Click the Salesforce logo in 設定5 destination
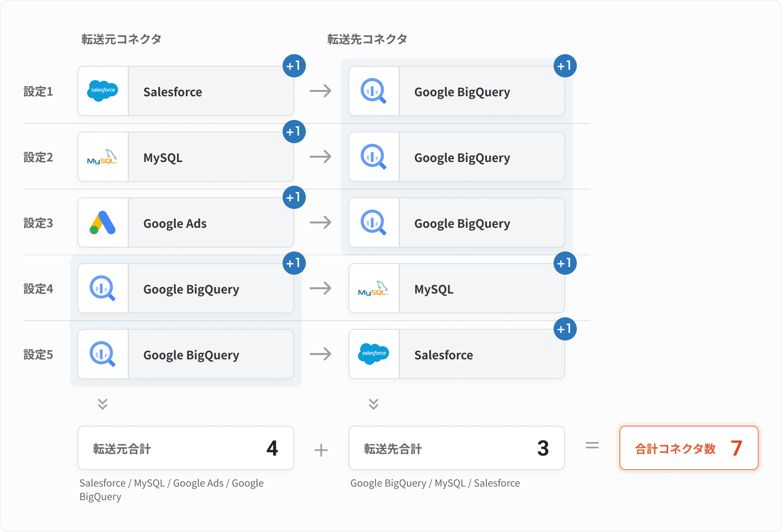The image size is (782, 532). 374,354
